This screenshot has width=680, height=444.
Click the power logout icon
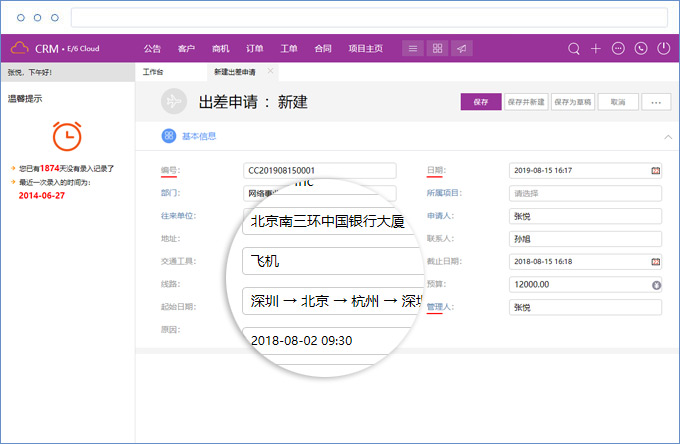click(x=663, y=48)
